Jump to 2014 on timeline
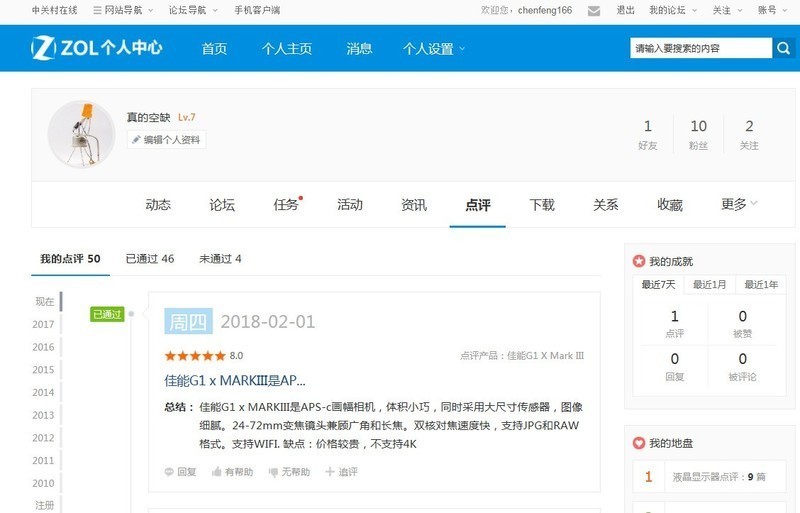The width and height of the screenshot is (800, 513). tap(43, 393)
